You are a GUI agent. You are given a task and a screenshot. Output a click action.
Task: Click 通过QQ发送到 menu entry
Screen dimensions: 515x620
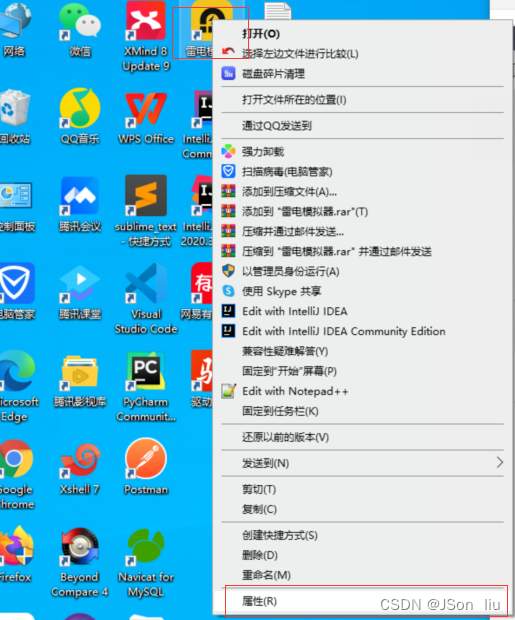pyautogui.click(x=277, y=126)
